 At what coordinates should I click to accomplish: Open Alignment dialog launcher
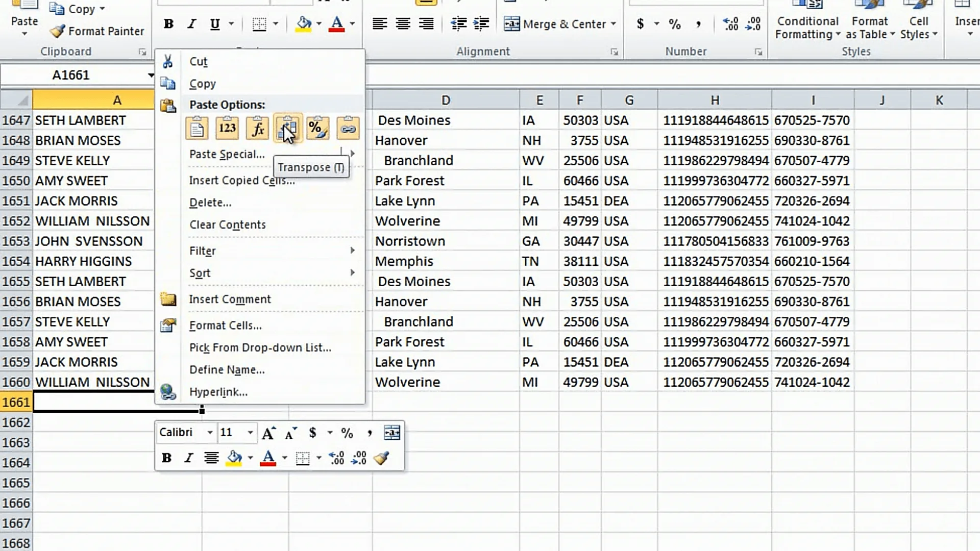(x=614, y=52)
